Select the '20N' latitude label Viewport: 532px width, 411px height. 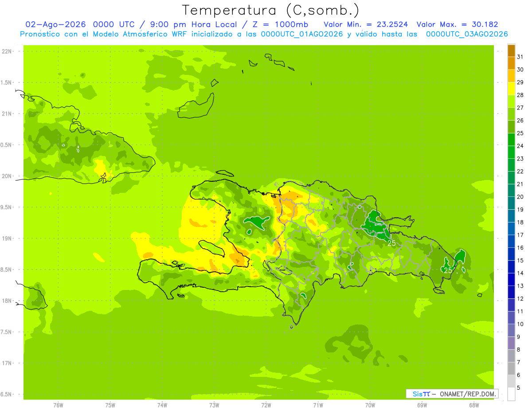pos(6,176)
